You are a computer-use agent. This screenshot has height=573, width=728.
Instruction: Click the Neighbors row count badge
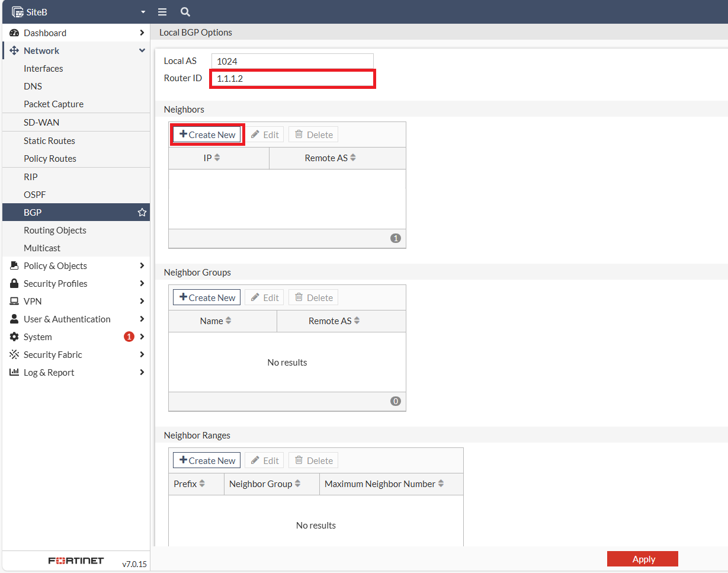396,238
